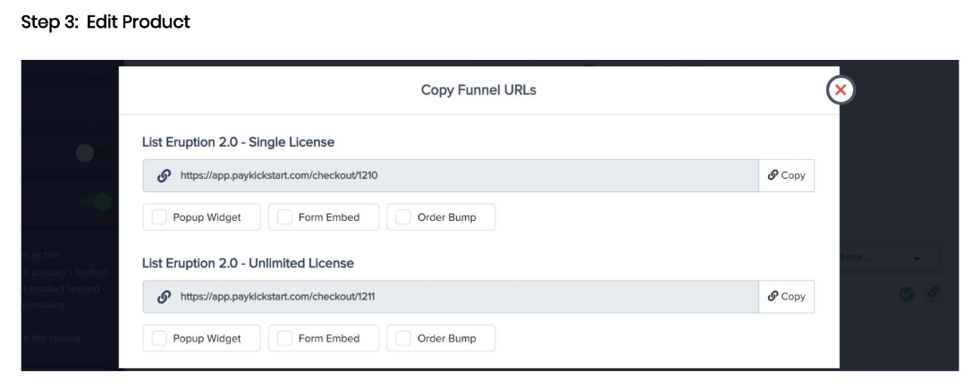Viewport: 980px width, 388px height.
Task: Click the Copy Funnel URLs title
Action: click(478, 89)
